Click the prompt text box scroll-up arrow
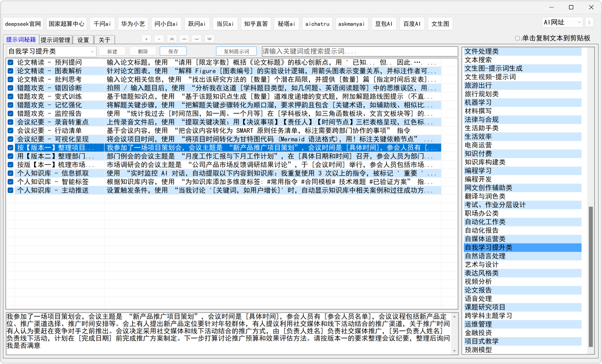602x364 pixels. [454, 317]
